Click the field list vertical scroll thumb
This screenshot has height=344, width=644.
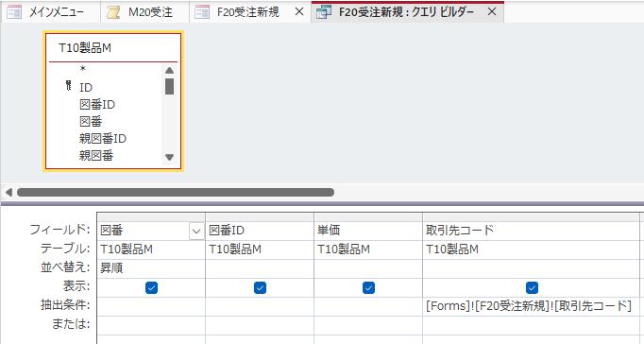(x=169, y=86)
